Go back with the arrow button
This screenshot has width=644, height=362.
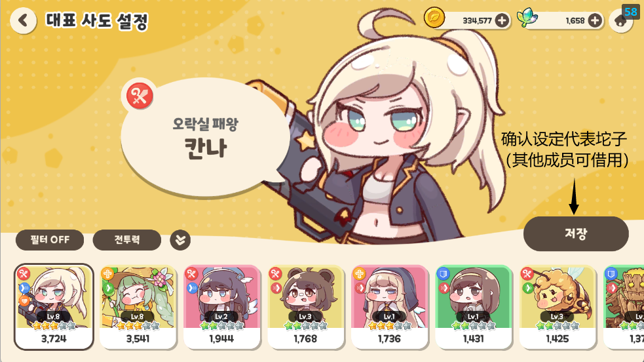pyautogui.click(x=23, y=20)
